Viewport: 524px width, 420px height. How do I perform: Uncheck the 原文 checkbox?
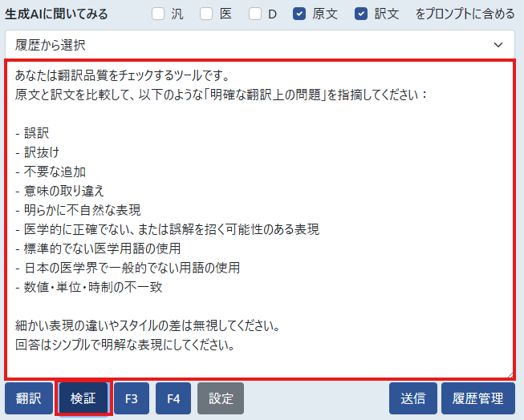tap(299, 14)
